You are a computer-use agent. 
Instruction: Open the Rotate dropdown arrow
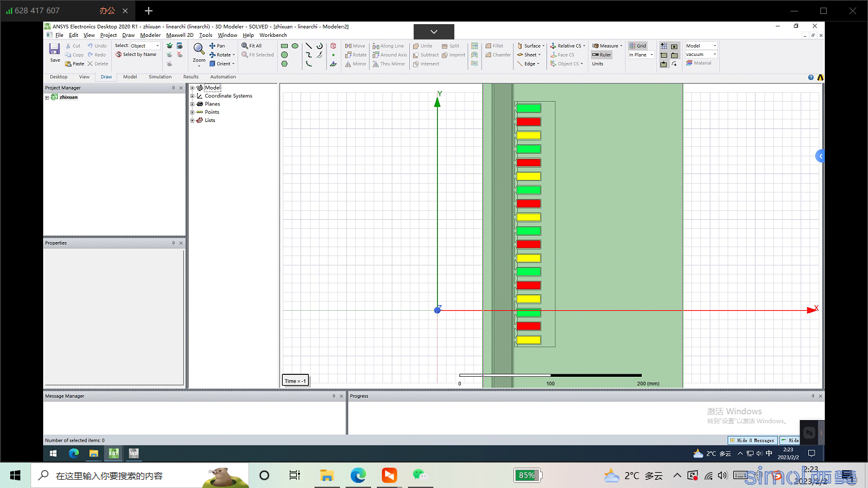(x=234, y=55)
